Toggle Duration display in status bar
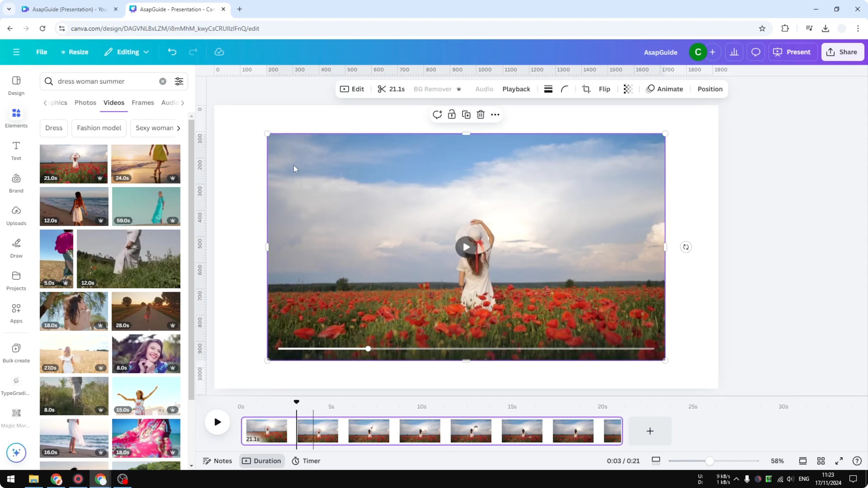The height and width of the screenshot is (488, 868). 262,461
